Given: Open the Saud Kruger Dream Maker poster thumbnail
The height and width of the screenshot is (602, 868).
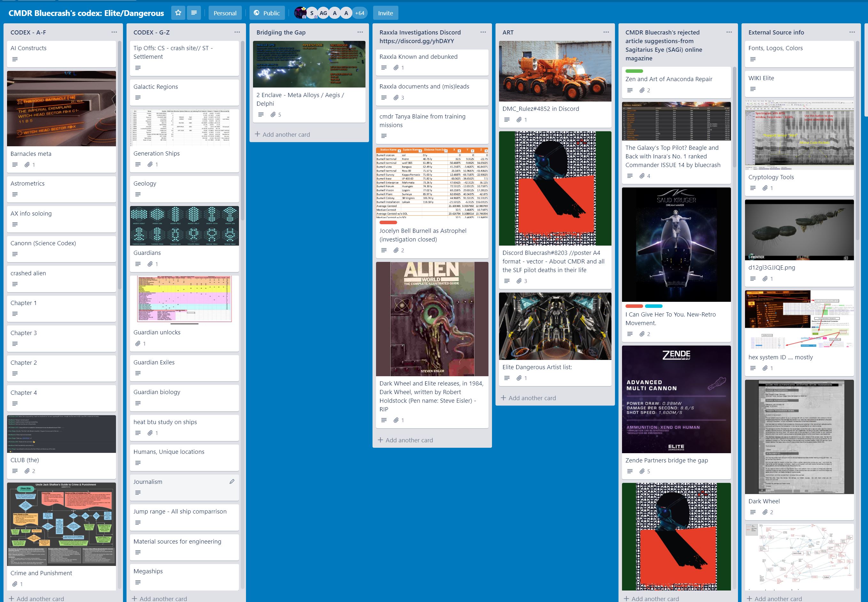Looking at the screenshot, I should point(676,244).
